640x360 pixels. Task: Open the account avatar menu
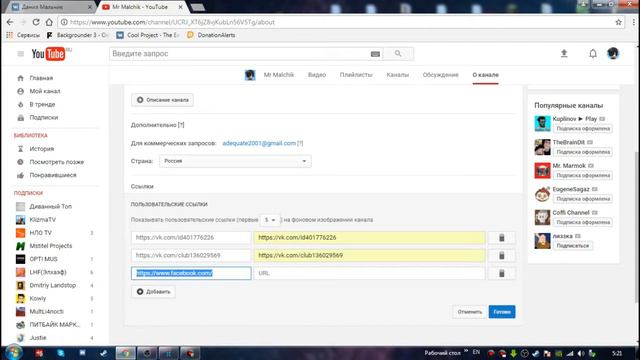(x=613, y=53)
